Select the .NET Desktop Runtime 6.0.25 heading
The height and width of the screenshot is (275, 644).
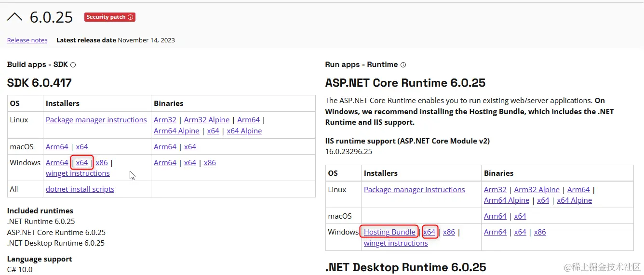[406, 267]
